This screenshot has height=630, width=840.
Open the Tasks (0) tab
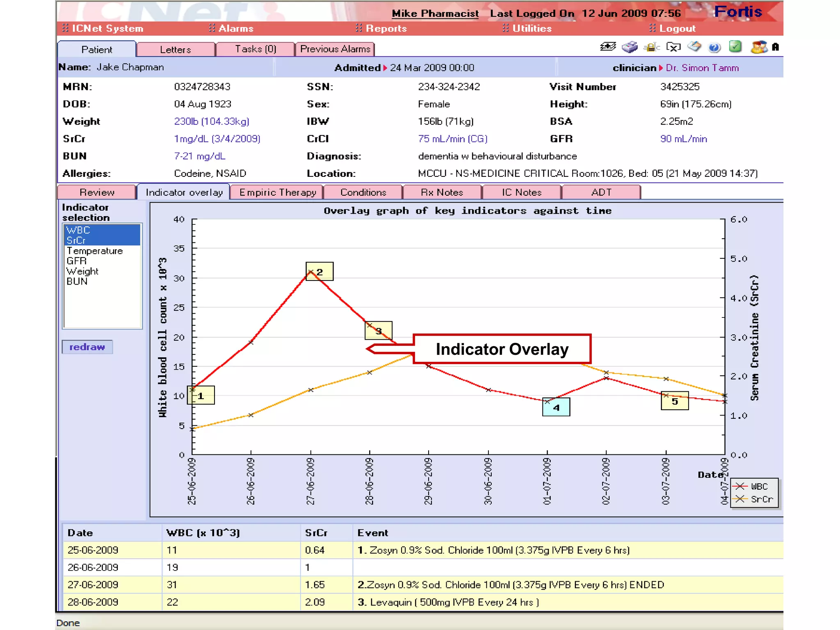[256, 49]
